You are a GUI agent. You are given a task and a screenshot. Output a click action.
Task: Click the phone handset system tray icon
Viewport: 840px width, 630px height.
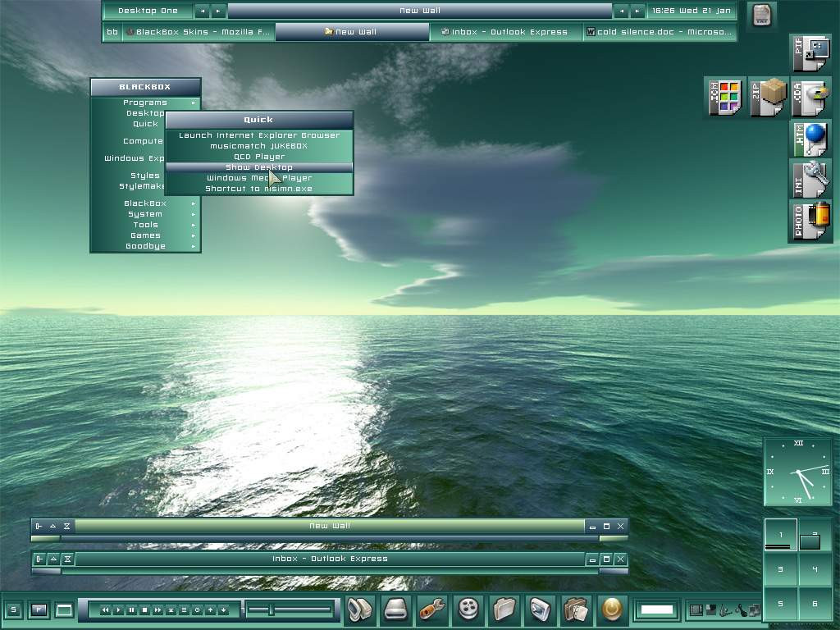click(740, 609)
